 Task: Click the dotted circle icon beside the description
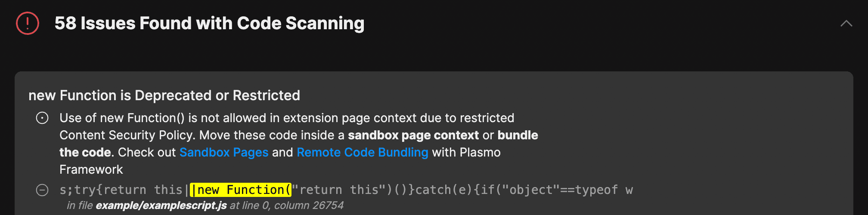click(x=42, y=118)
